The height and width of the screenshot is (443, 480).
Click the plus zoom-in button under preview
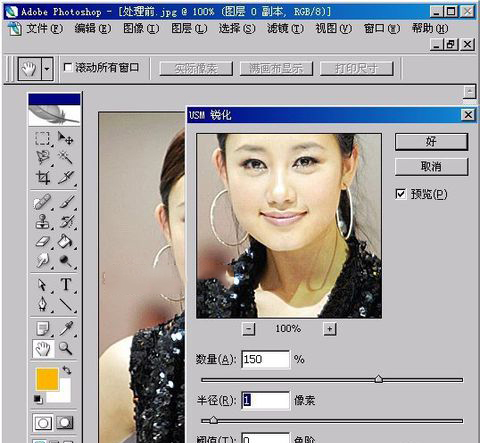click(x=330, y=329)
